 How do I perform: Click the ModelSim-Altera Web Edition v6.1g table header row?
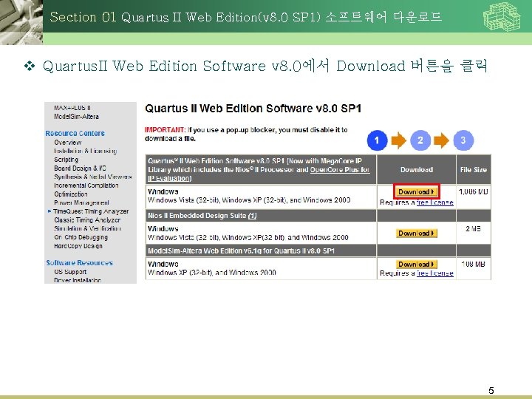[x=261, y=250]
